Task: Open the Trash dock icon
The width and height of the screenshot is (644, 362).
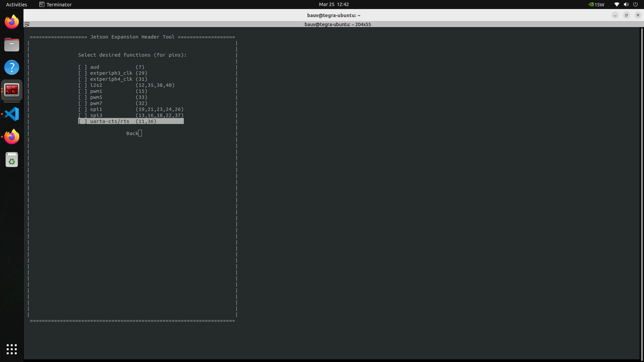Action: coord(12,160)
